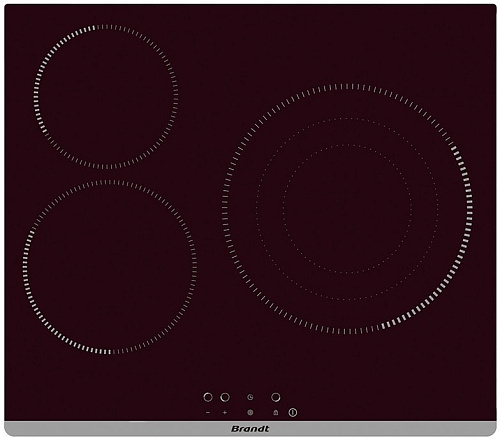
Task: Click the bottom-left cooking zone
Action: (x=110, y=267)
